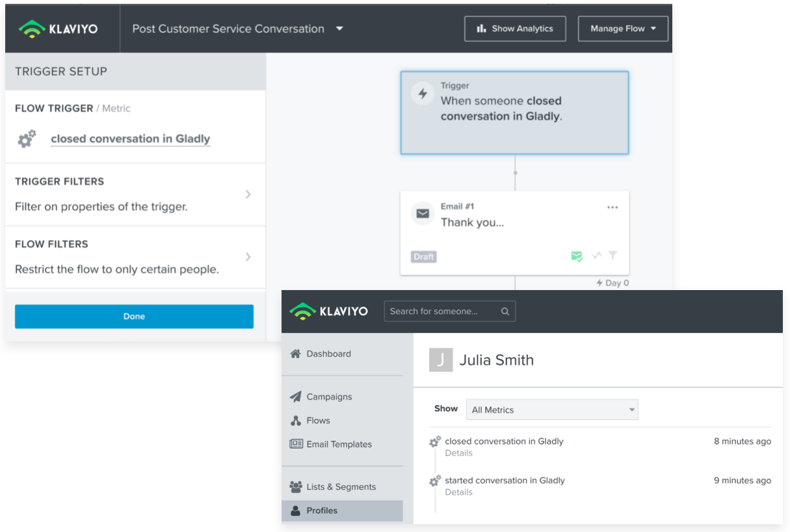Image resolution: width=790 pixels, height=532 pixels.
Task: Open Lists & Segments in the sidebar
Action: coord(341,487)
